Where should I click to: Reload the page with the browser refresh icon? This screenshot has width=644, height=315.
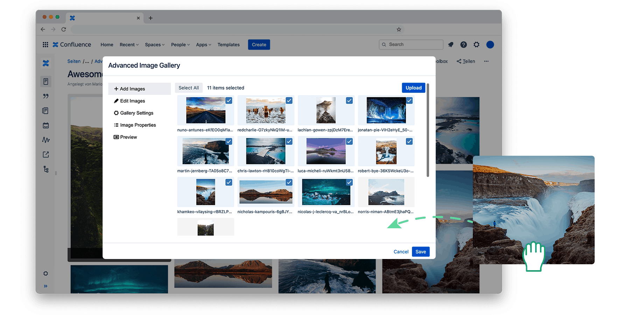pos(64,29)
